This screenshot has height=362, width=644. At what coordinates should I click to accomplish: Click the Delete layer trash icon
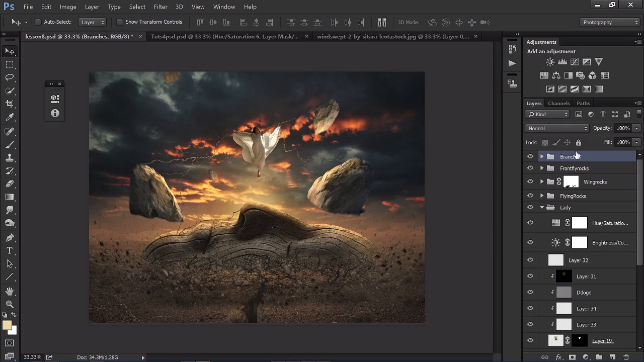[x=626, y=357]
